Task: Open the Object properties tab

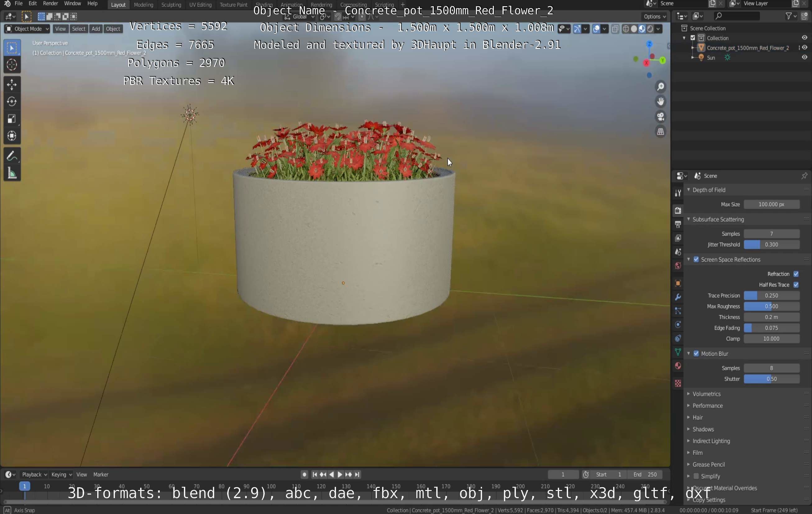Action: [677, 283]
